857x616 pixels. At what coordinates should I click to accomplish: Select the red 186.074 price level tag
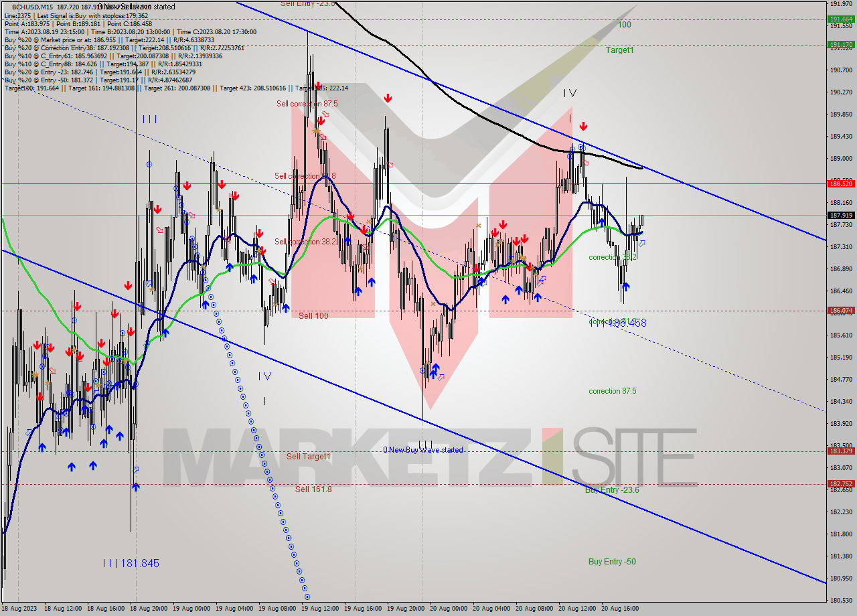[x=842, y=311]
